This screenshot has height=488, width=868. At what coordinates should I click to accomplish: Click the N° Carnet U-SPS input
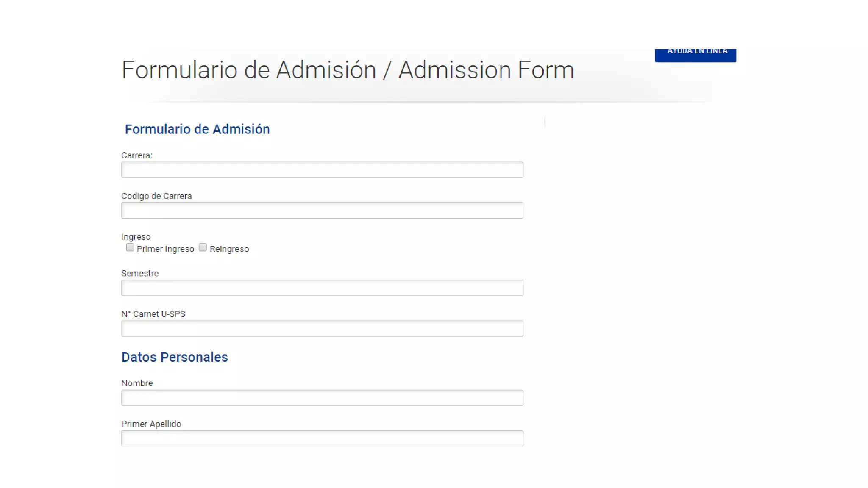tap(322, 329)
